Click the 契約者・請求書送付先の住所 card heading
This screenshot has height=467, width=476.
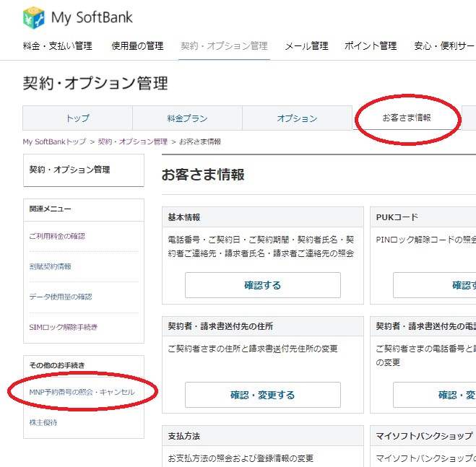[x=220, y=326]
